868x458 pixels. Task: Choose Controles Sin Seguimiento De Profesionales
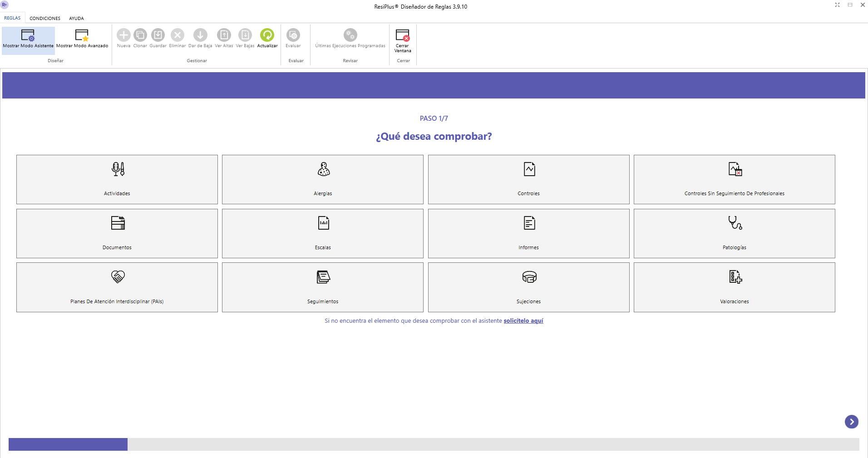(735, 179)
